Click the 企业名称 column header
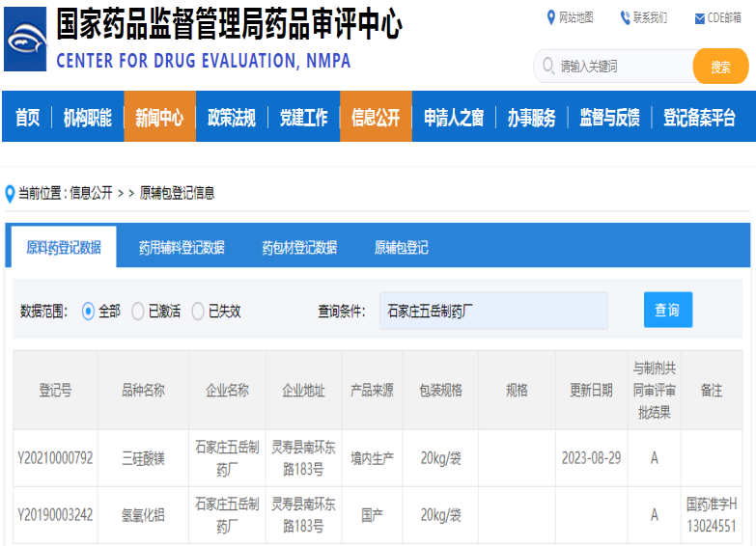756x546 pixels. (227, 390)
